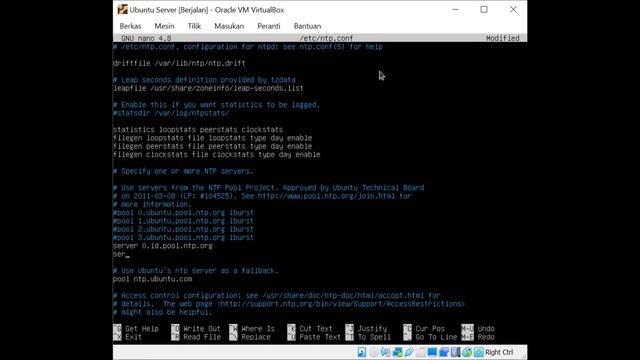Screen dimensions: 640x360
Task: Open the Tilik menu
Action: [x=194, y=26]
